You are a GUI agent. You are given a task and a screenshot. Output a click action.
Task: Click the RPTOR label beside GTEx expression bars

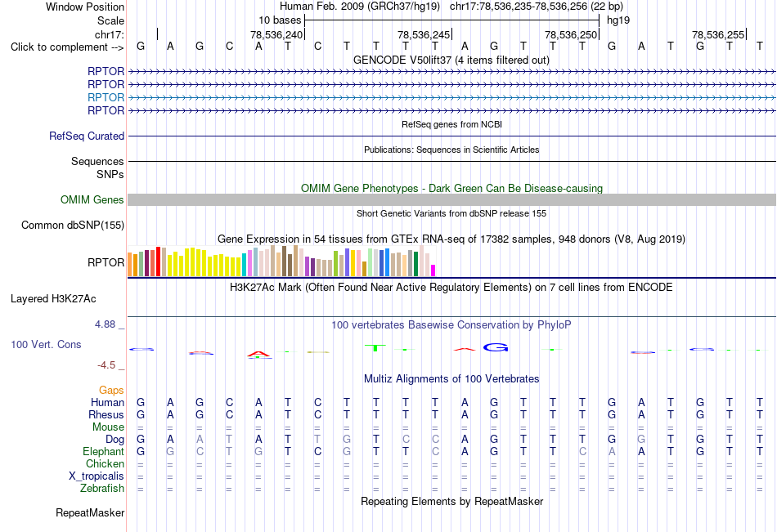106,262
